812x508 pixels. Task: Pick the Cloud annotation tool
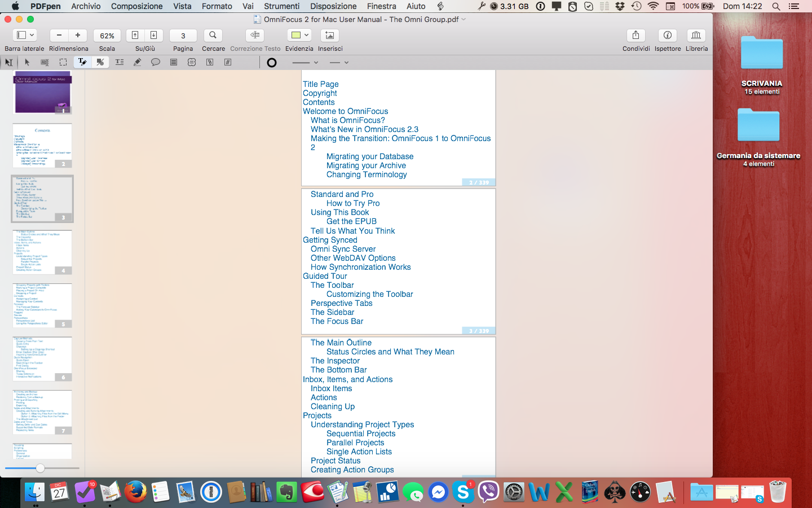tap(192, 62)
